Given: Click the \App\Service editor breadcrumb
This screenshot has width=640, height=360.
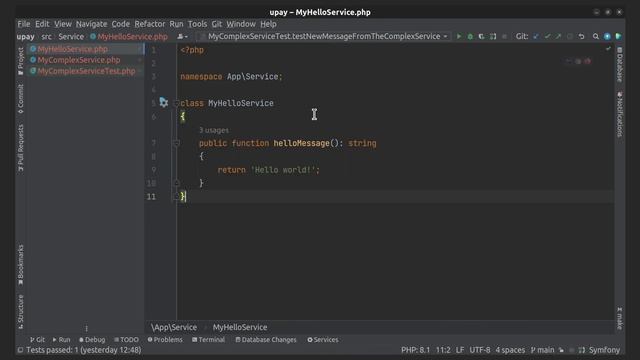Looking at the screenshot, I should click(x=174, y=327).
